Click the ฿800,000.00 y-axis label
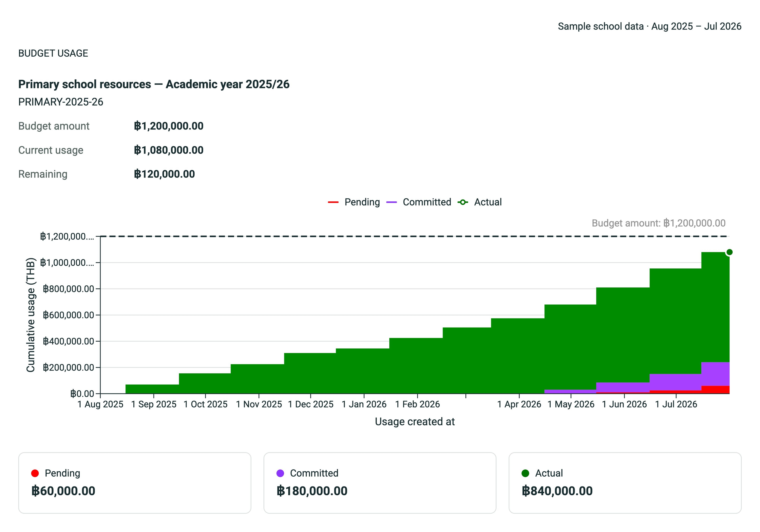Screen dimensions: 760x532 (68, 289)
